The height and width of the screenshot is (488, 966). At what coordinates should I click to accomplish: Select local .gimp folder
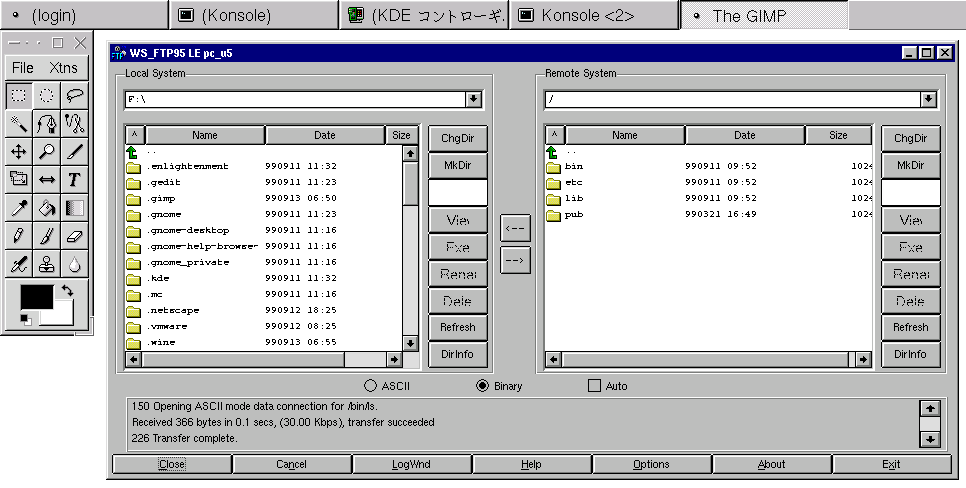[161, 198]
